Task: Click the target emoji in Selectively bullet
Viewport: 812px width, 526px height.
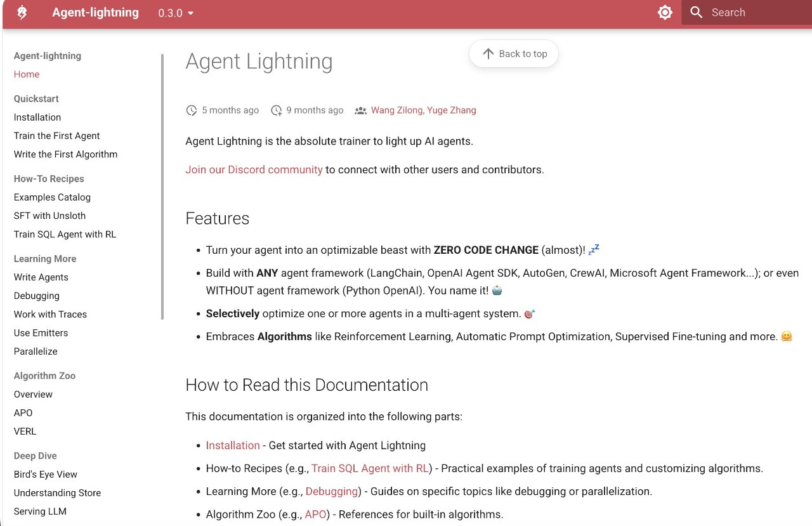Action: coord(530,313)
